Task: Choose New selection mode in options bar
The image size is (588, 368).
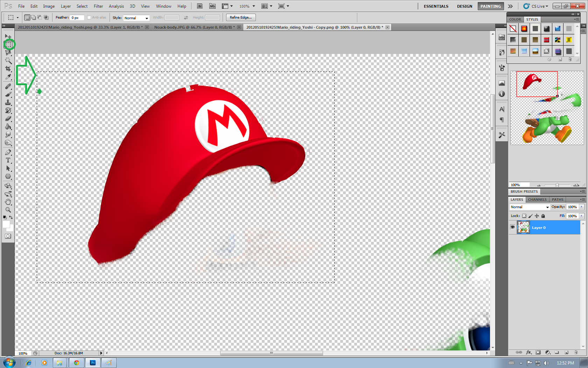Action: pyautogui.click(x=27, y=18)
